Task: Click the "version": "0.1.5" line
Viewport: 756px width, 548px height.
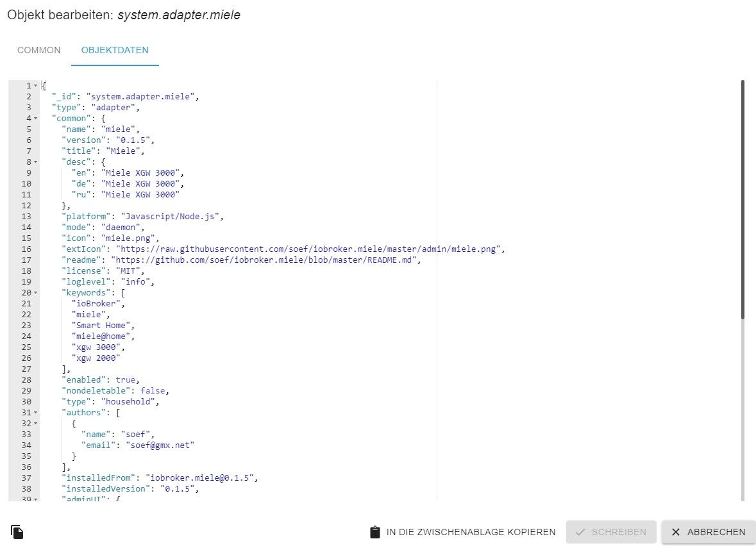Action: pyautogui.click(x=108, y=140)
